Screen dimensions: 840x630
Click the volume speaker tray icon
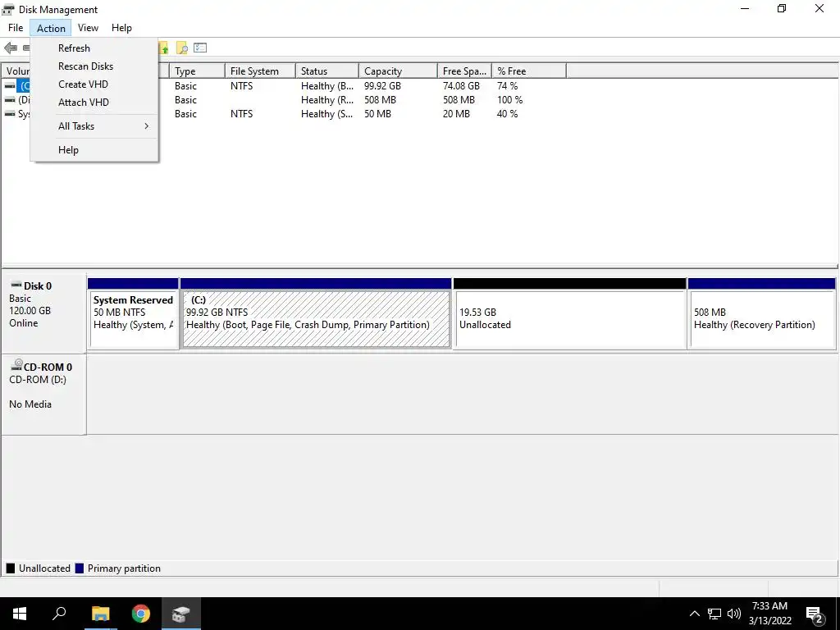pos(734,614)
